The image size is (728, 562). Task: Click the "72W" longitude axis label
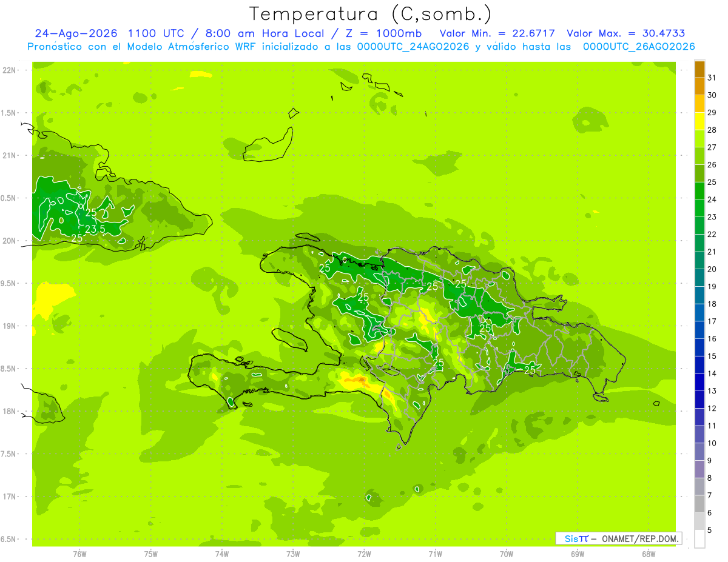click(364, 554)
